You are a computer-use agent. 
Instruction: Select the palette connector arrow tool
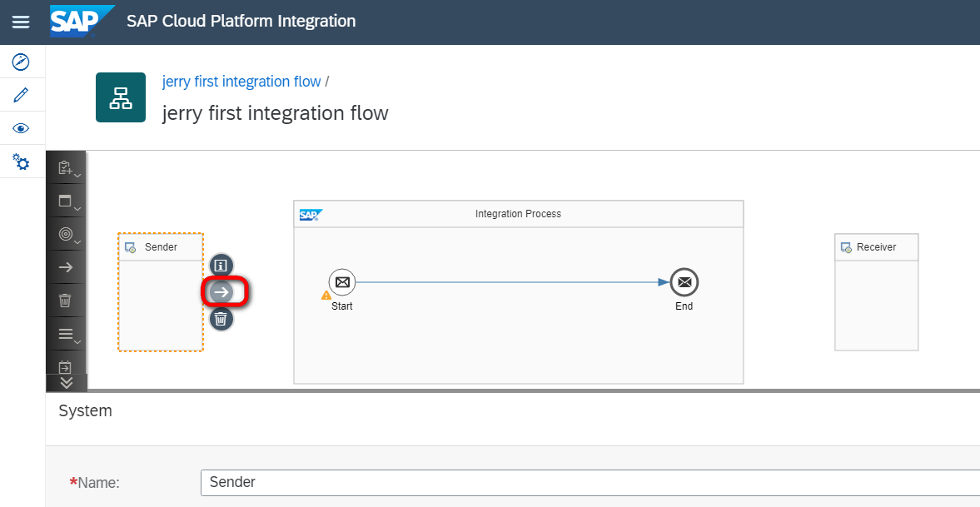click(66, 267)
